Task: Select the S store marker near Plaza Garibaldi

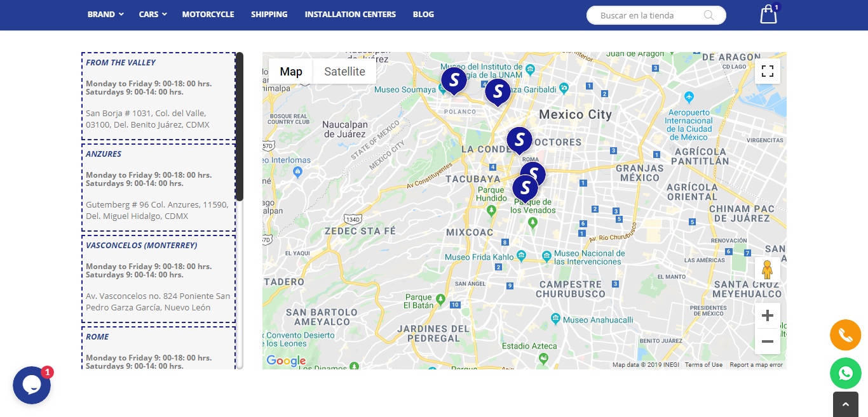Action: coord(498,92)
